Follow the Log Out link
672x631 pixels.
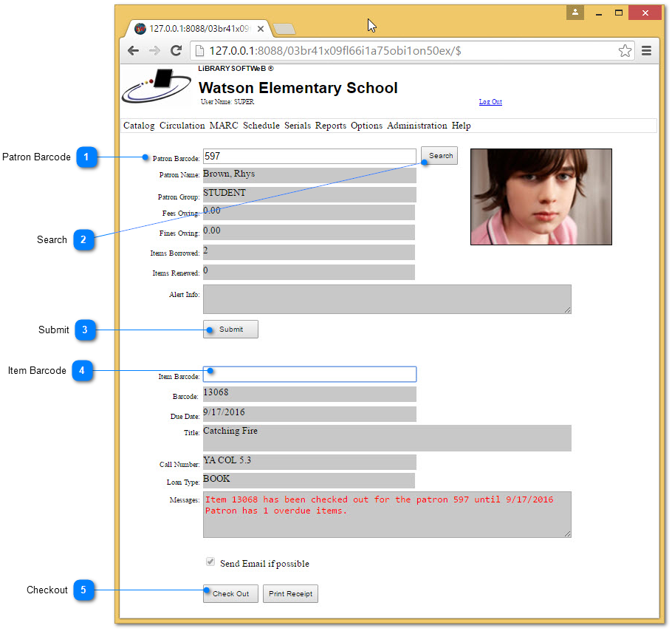pyautogui.click(x=490, y=102)
